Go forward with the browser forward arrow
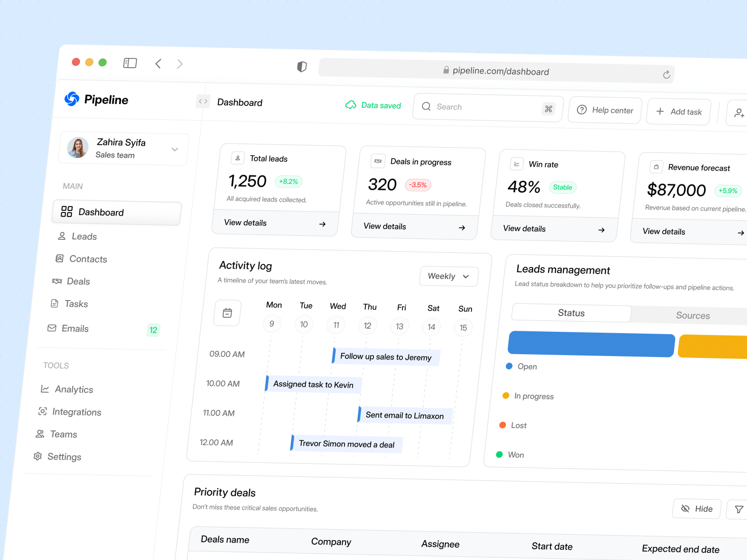The height and width of the screenshot is (560, 747). pyautogui.click(x=180, y=64)
